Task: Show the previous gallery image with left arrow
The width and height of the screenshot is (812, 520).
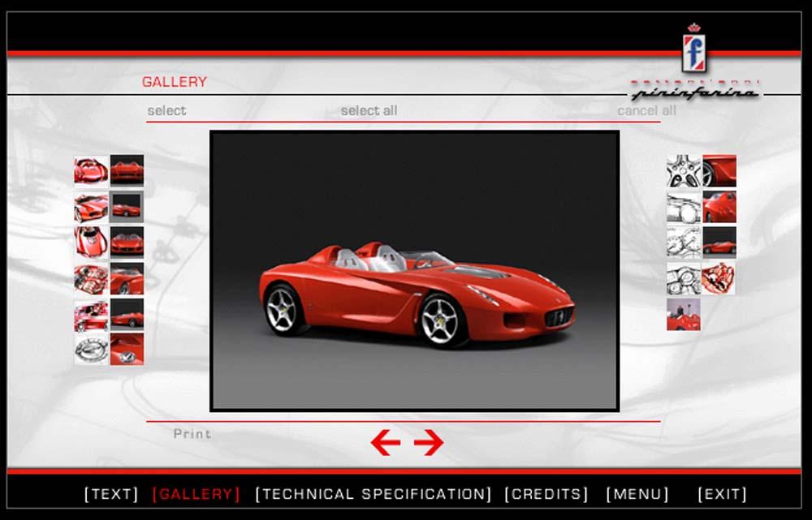Action: tap(385, 442)
